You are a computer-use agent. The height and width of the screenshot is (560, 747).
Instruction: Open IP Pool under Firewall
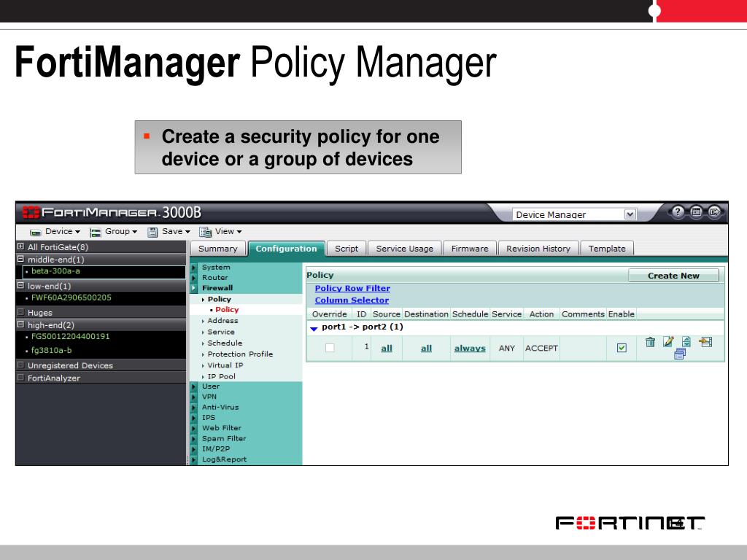coord(222,376)
